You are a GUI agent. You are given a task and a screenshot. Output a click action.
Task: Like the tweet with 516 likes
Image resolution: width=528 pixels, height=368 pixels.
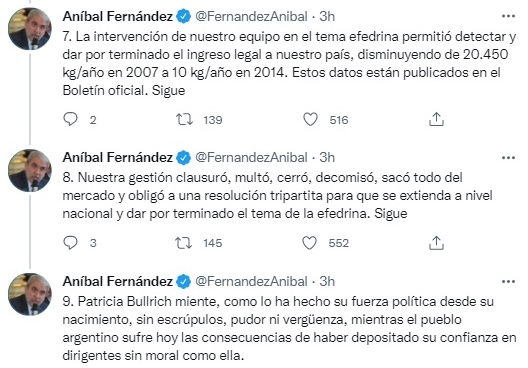pyautogui.click(x=310, y=120)
